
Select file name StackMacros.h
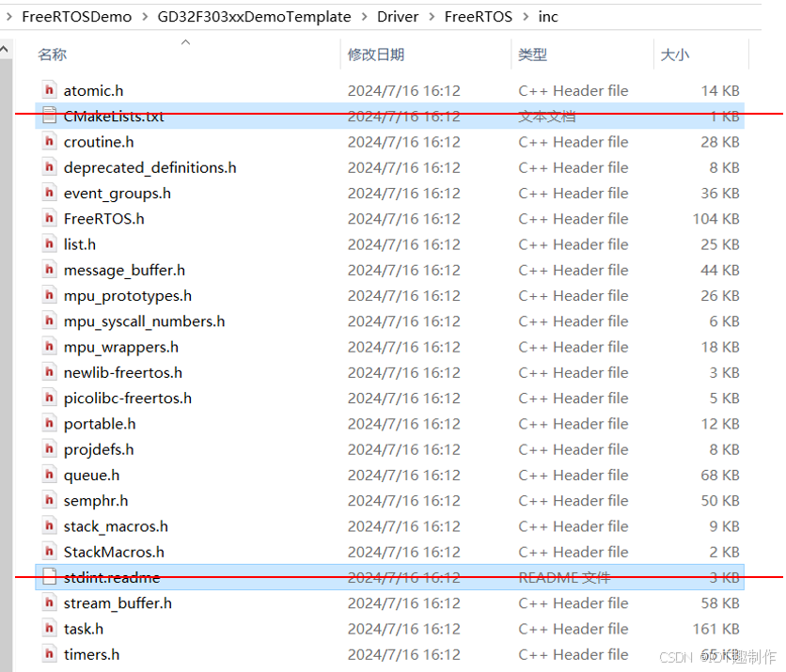point(114,552)
